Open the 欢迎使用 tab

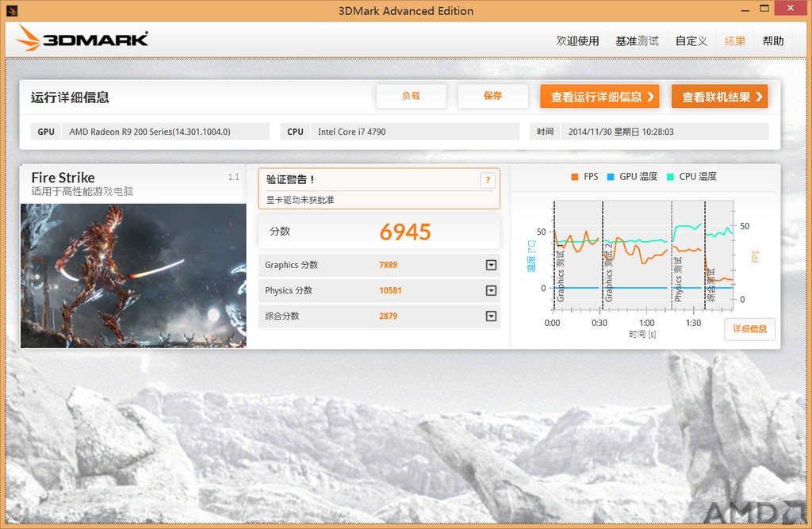[577, 41]
